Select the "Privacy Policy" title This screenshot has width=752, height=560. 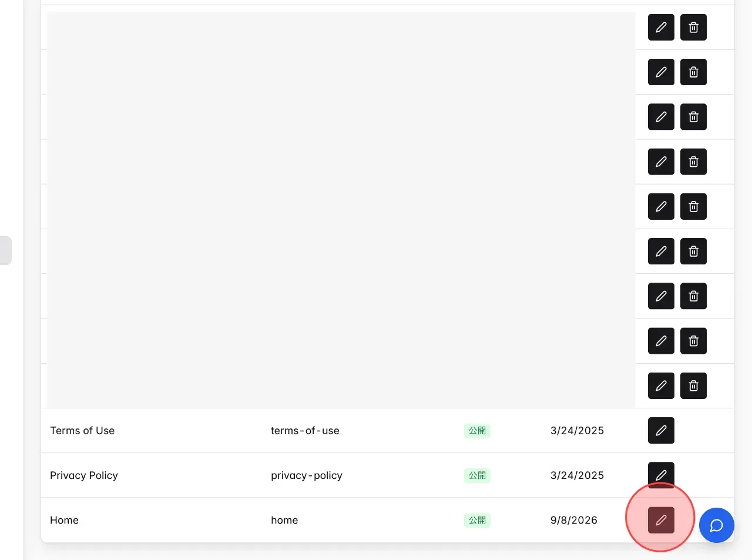[84, 475]
